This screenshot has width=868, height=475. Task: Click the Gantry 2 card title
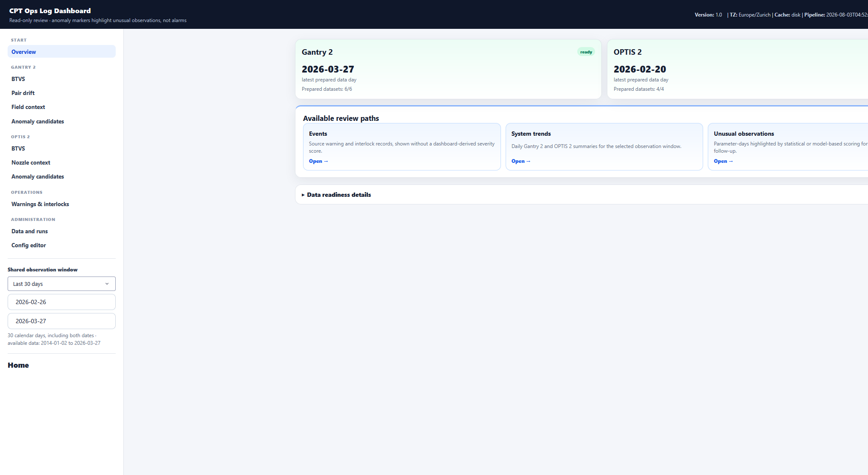pyautogui.click(x=317, y=52)
